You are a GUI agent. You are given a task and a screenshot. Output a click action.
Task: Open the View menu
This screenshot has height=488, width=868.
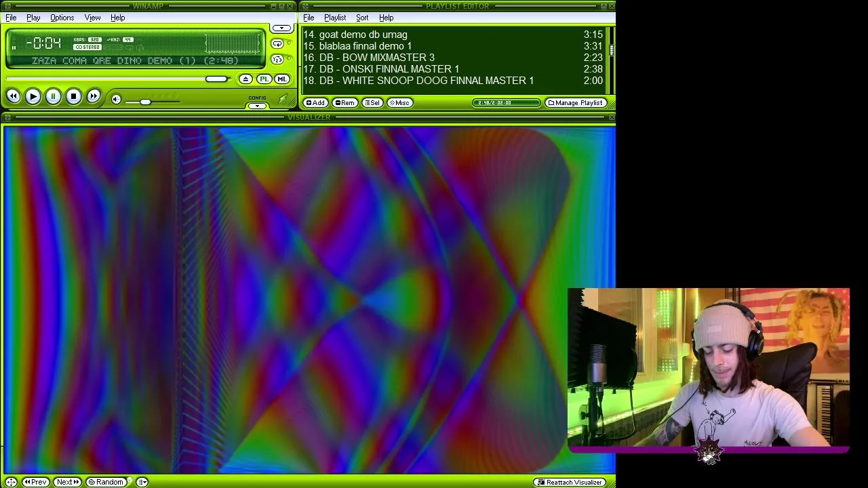(x=93, y=18)
